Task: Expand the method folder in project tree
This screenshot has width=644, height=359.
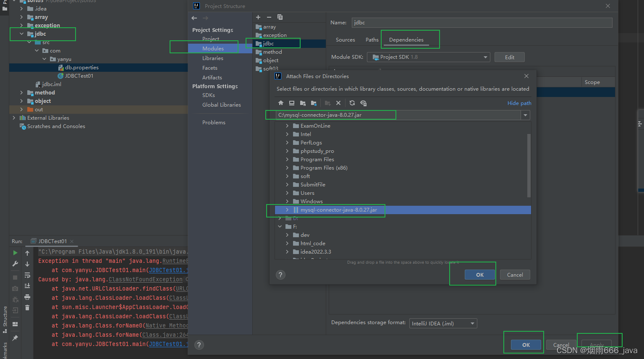Action: pos(21,92)
